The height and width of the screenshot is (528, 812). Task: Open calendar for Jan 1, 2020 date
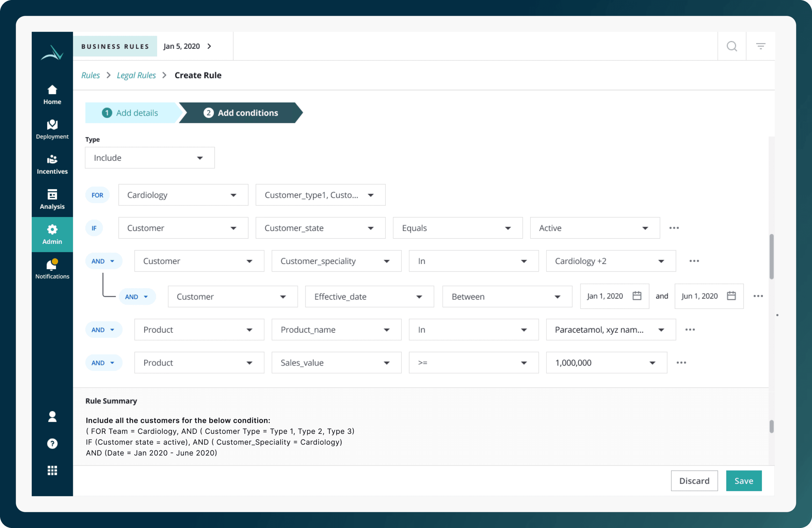[637, 296]
